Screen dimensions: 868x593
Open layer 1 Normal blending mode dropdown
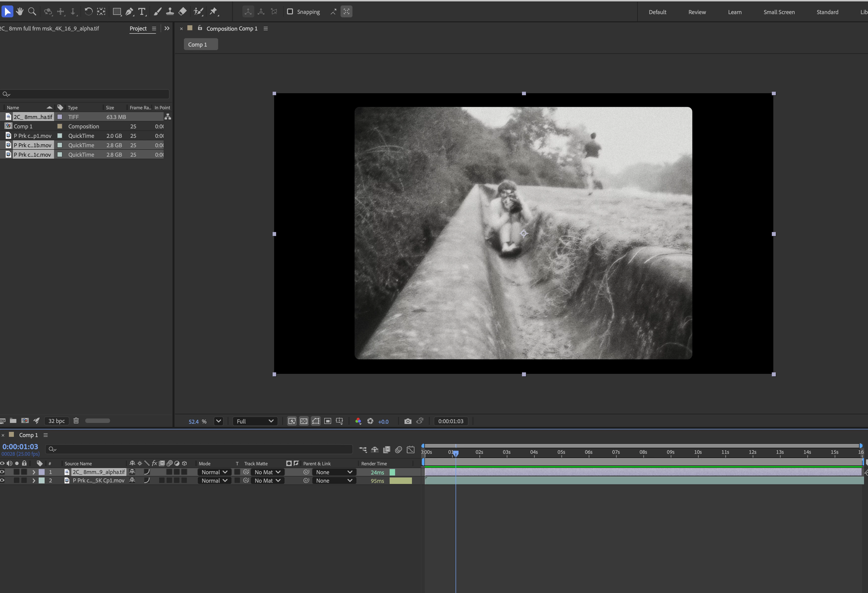pyautogui.click(x=214, y=472)
